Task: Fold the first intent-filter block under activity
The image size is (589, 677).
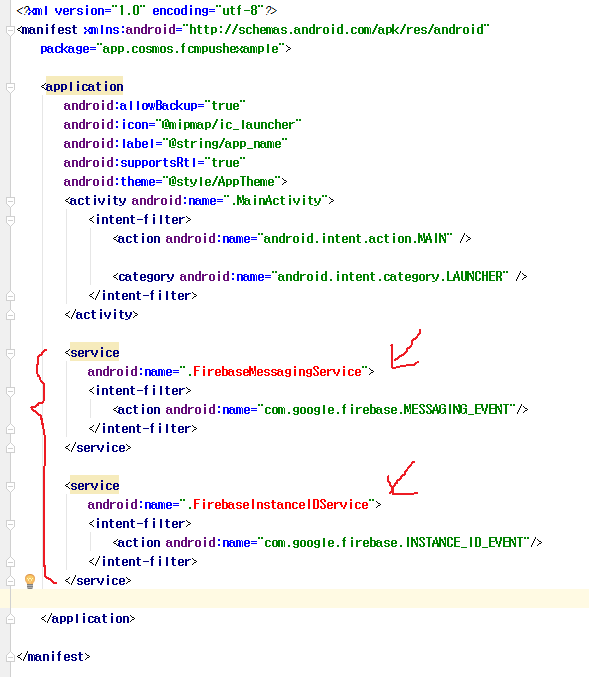Action: pyautogui.click(x=10, y=220)
